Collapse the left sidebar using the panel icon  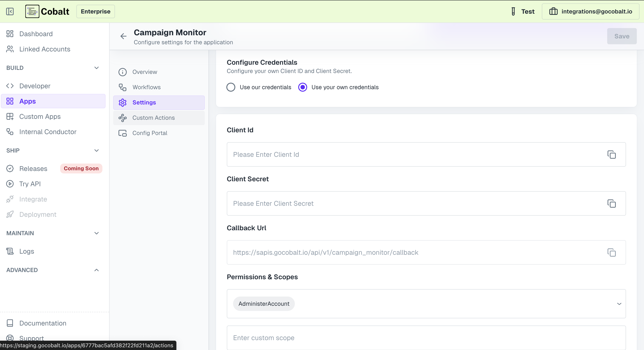(10, 11)
